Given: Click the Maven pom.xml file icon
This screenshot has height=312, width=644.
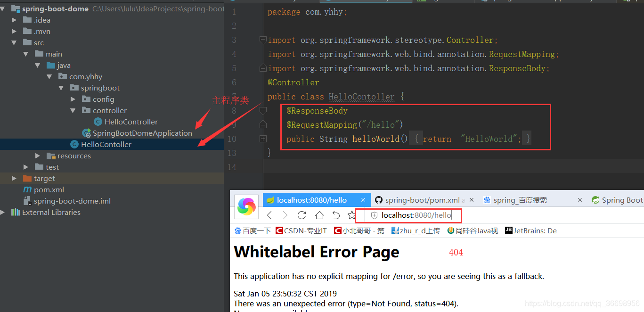Looking at the screenshot, I should pyautogui.click(x=27, y=190).
